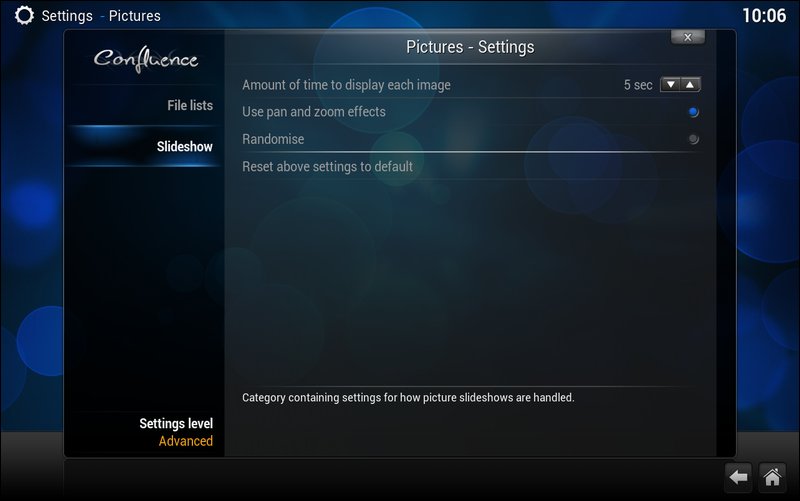Image resolution: width=800 pixels, height=501 pixels.
Task: Click the Confluence skin logo
Action: [146, 59]
